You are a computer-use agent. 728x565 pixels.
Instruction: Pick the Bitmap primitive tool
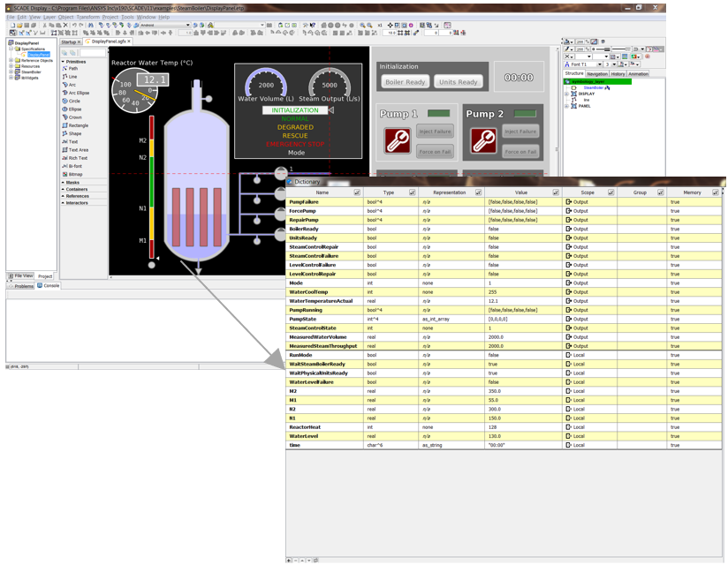75,174
